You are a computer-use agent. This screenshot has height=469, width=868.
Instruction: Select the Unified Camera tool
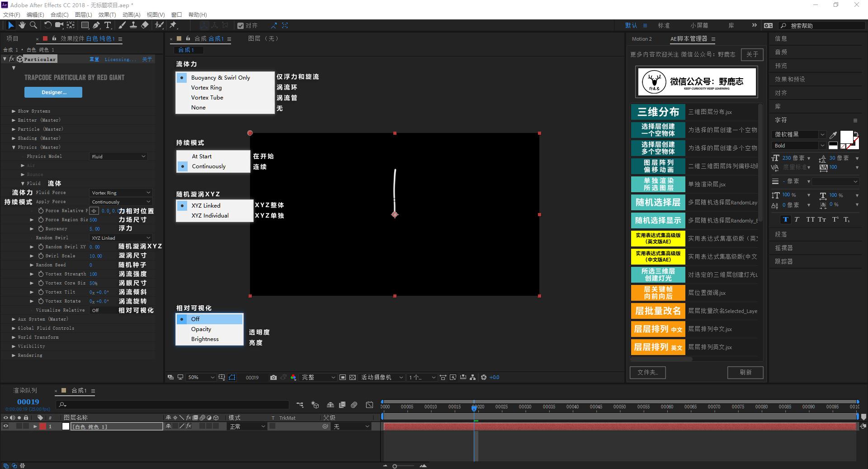tap(59, 25)
